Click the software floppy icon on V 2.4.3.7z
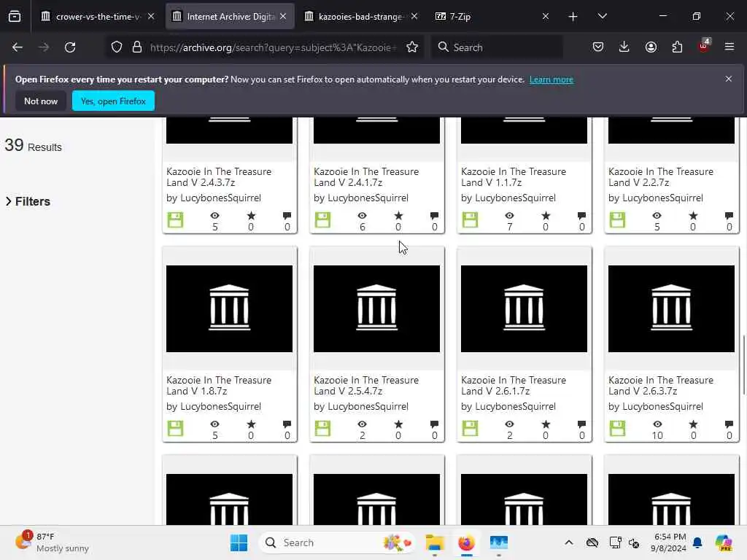The height and width of the screenshot is (560, 747). pyautogui.click(x=175, y=220)
